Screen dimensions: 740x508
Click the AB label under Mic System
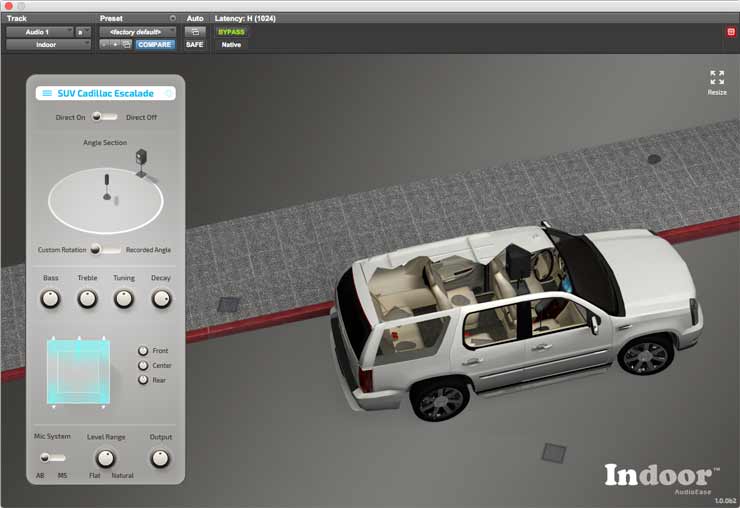[x=40, y=475]
